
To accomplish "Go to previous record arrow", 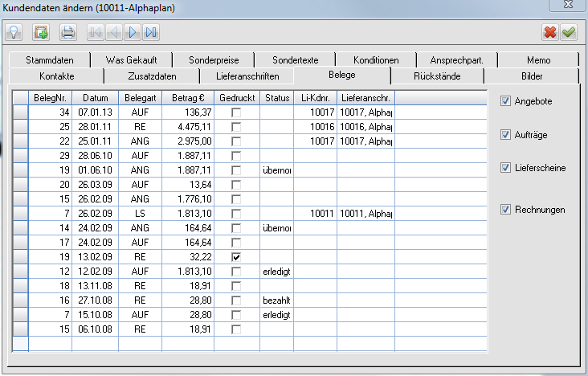I will point(113,32).
